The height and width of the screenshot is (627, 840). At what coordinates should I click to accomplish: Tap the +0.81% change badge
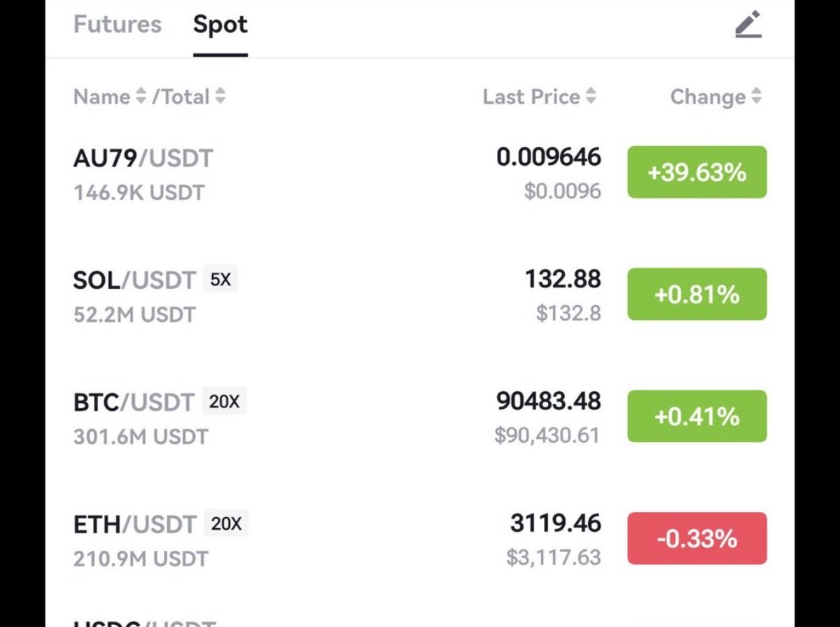696,295
